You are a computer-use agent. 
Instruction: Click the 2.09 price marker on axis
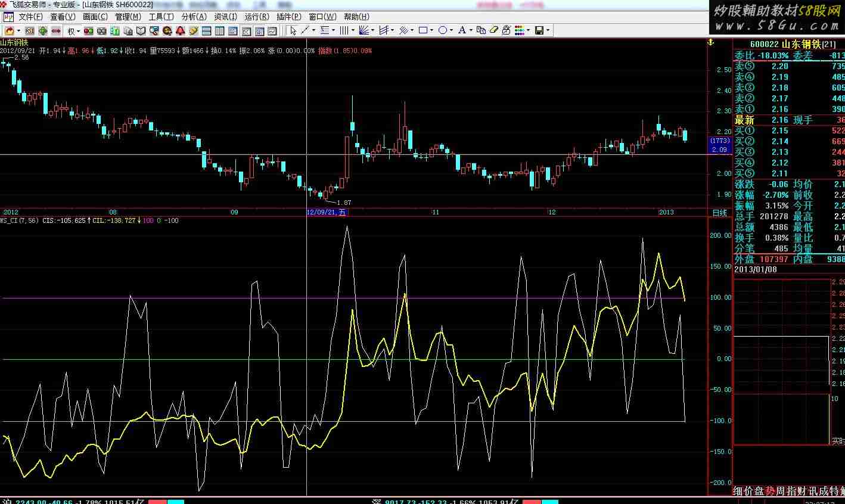720,150
